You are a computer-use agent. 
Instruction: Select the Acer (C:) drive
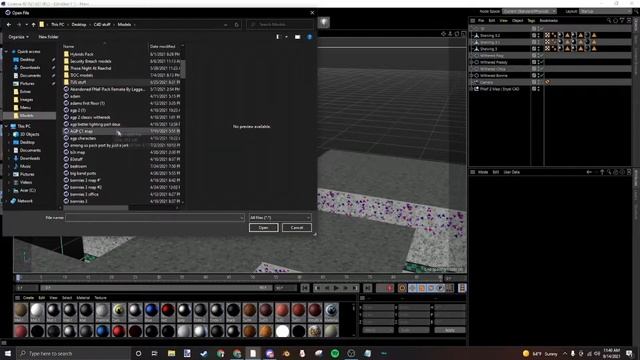pyautogui.click(x=27, y=190)
